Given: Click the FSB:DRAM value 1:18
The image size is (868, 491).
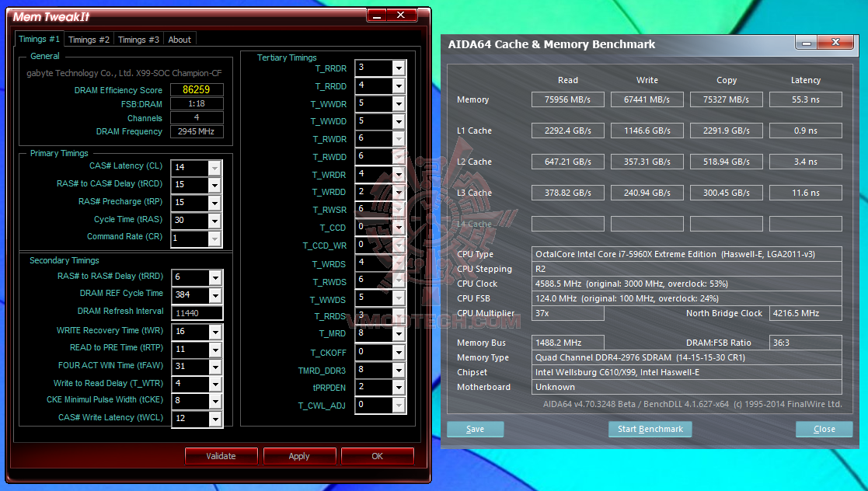Looking at the screenshot, I should 197,103.
